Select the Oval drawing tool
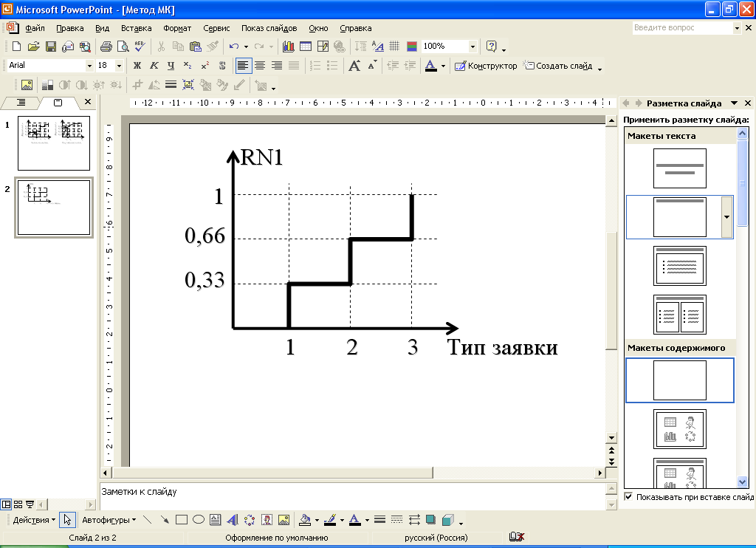The height and width of the screenshot is (548, 756). [x=198, y=520]
